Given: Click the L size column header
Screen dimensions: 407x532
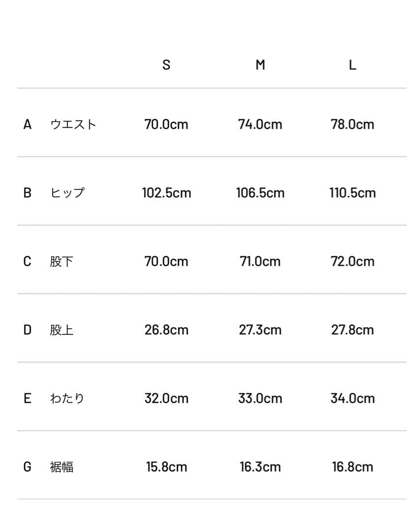Looking at the screenshot, I should tap(352, 65).
